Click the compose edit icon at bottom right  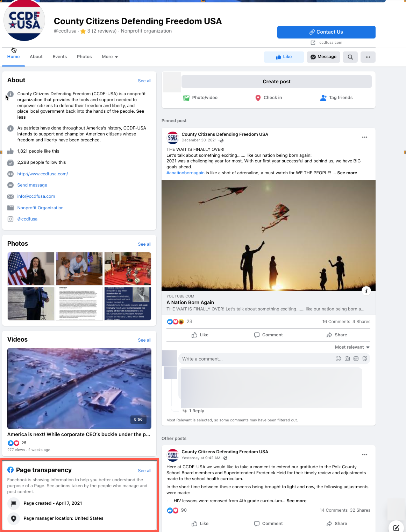click(x=396, y=528)
